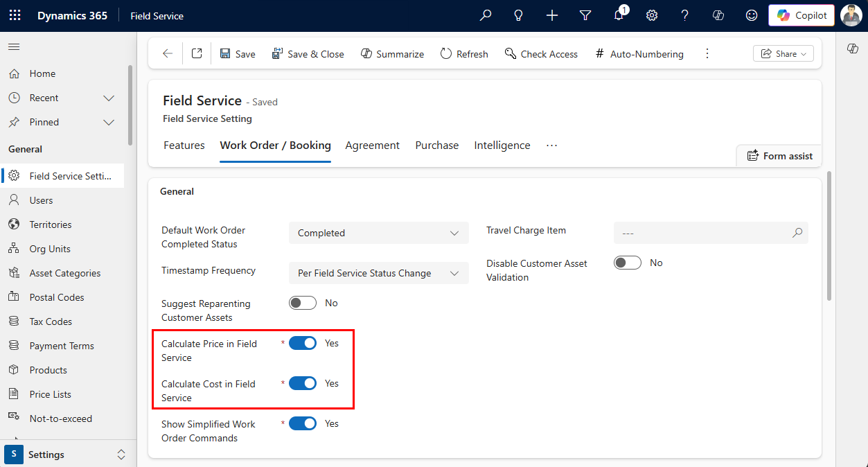Switch to the Agreement tab
868x467 pixels.
(x=372, y=145)
